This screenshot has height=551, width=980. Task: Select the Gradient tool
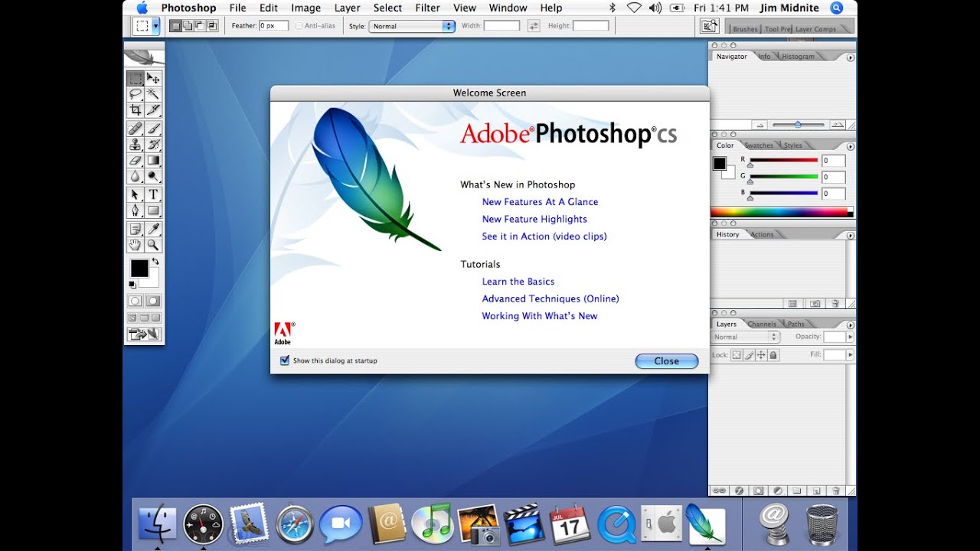[153, 160]
